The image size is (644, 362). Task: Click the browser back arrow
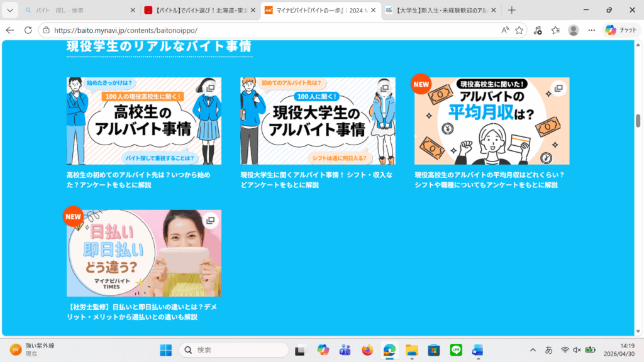pos(10,30)
